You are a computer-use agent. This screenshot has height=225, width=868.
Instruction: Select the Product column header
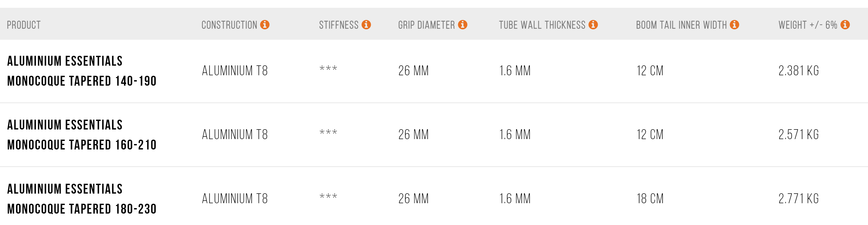24,25
